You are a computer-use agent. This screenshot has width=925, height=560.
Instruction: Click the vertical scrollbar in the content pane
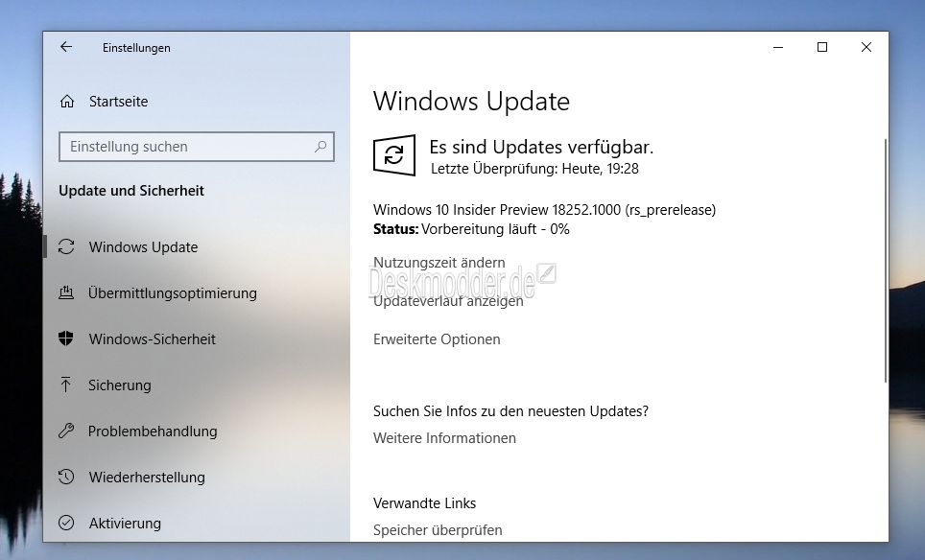click(885, 261)
